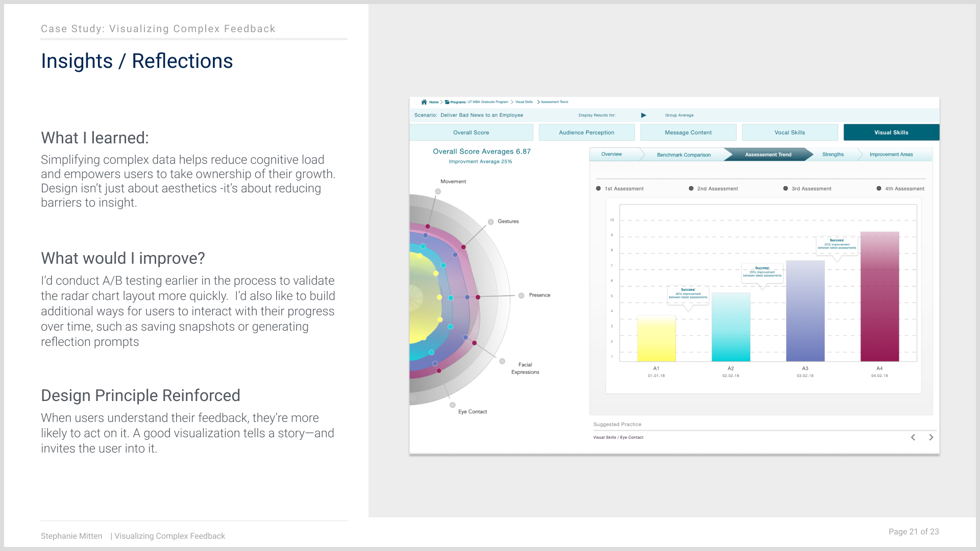Image resolution: width=980 pixels, height=551 pixels.
Task: Click the yellow A1 assessment bar
Action: click(x=656, y=338)
